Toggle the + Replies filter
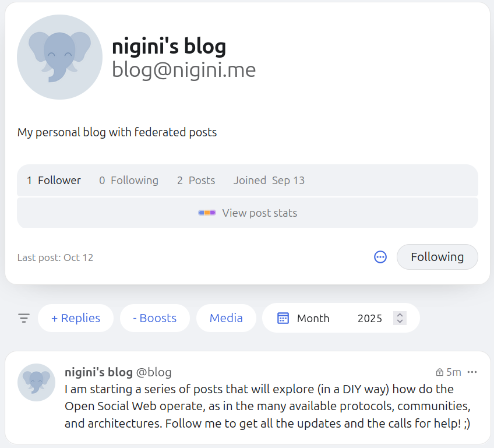 pos(76,318)
